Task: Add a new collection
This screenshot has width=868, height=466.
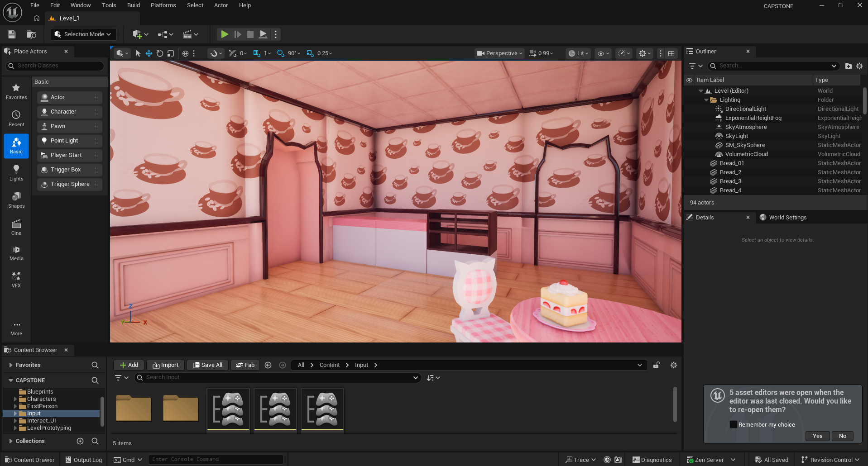Action: point(80,441)
